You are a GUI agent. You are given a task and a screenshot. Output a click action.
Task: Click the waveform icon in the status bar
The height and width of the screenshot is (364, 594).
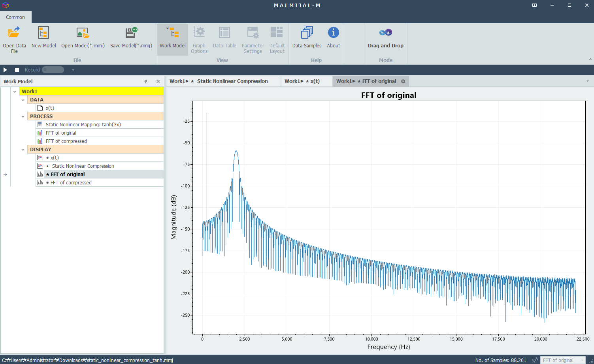point(535,360)
